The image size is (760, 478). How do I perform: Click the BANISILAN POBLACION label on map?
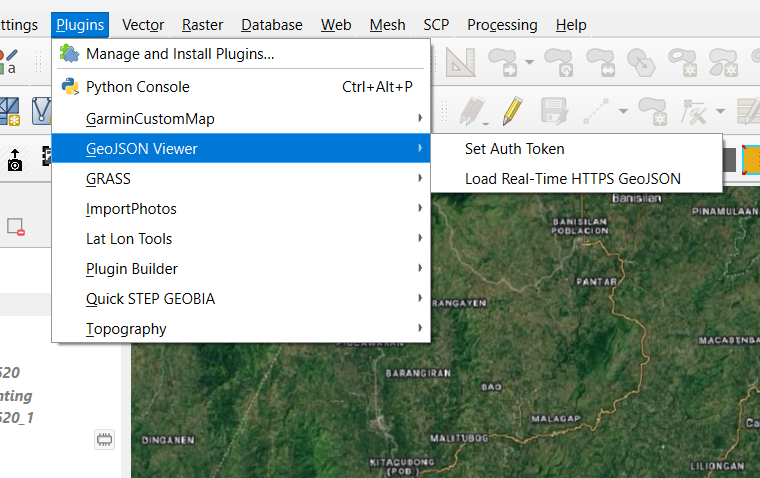click(x=580, y=226)
